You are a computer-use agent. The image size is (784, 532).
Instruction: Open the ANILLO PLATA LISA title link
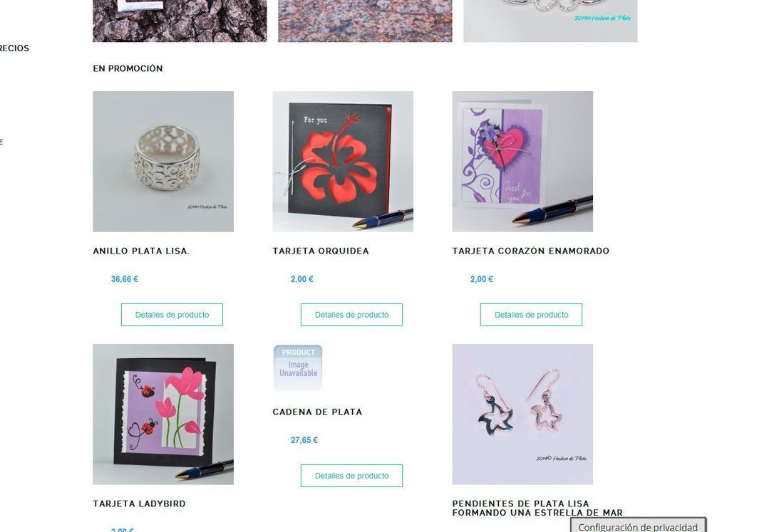141,251
